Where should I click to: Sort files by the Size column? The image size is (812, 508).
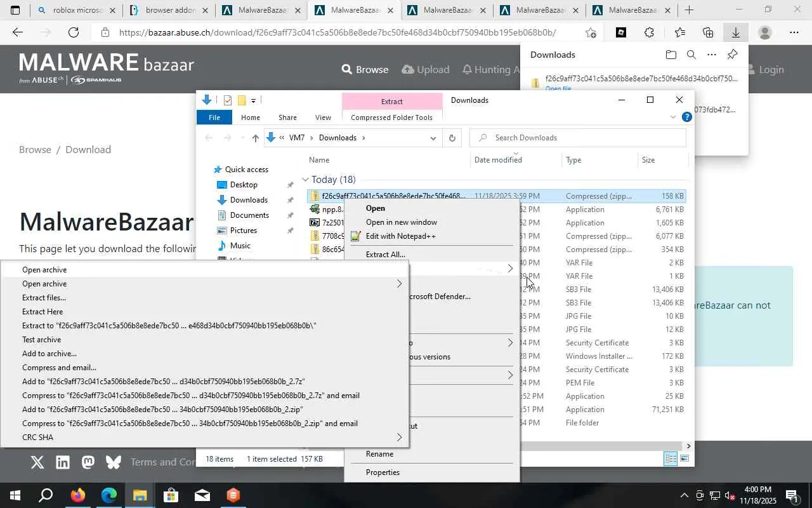(648, 160)
